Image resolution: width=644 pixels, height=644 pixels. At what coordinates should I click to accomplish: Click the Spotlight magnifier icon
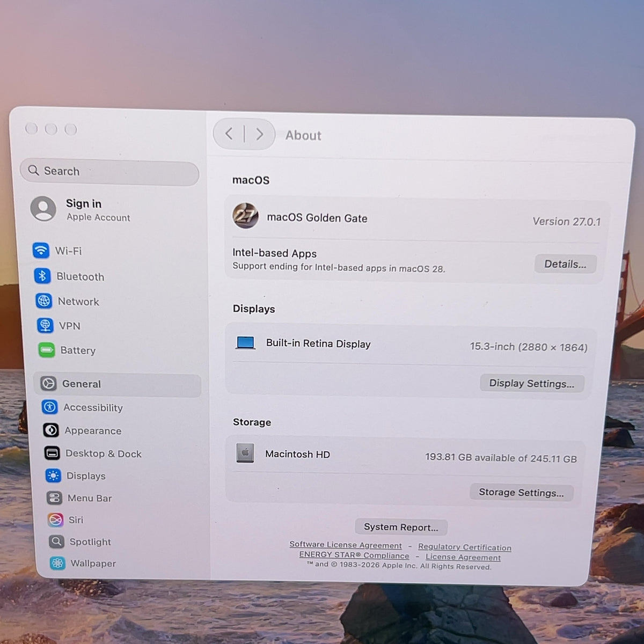pos(56,541)
